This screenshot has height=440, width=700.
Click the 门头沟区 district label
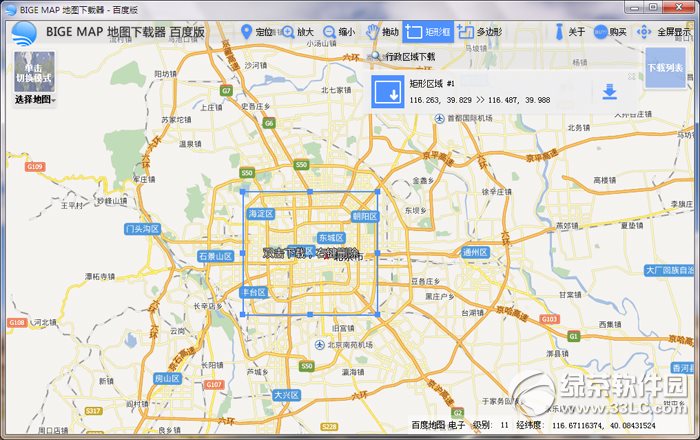pos(142,229)
